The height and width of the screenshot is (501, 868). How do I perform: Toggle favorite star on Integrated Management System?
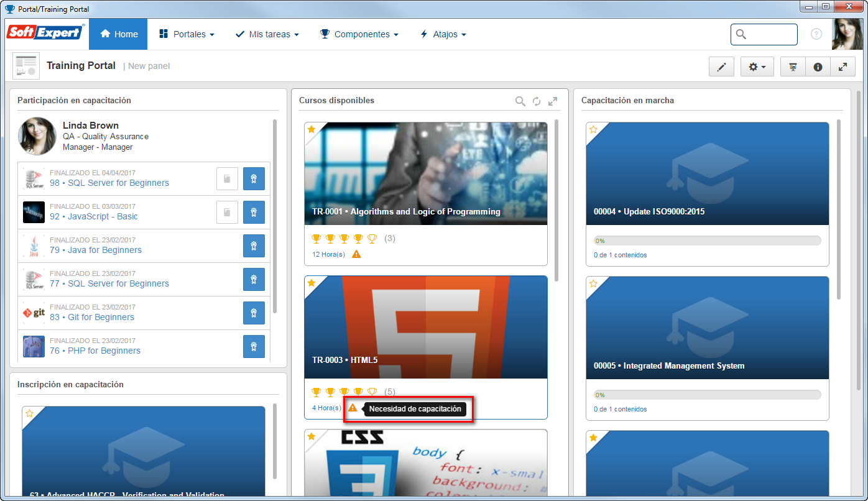coord(593,283)
